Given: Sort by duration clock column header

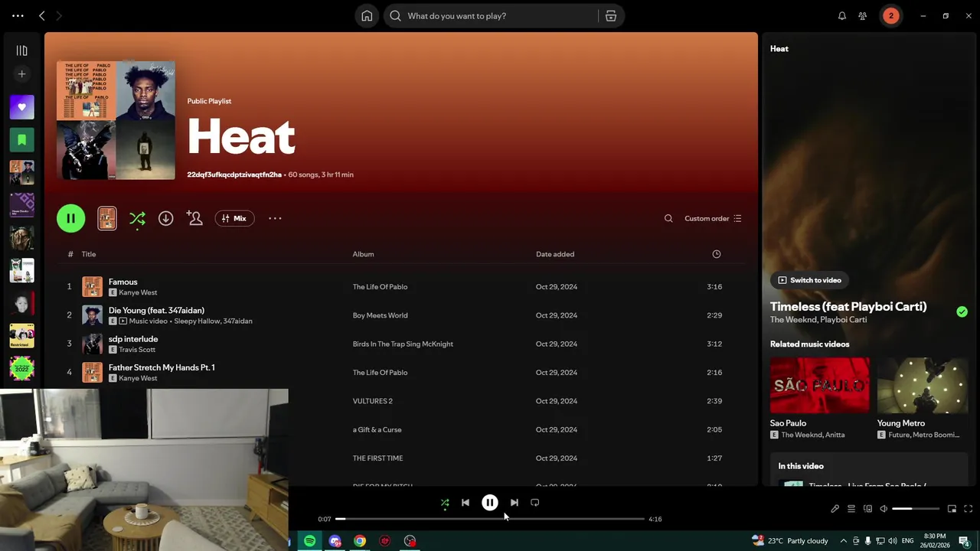Looking at the screenshot, I should point(717,254).
